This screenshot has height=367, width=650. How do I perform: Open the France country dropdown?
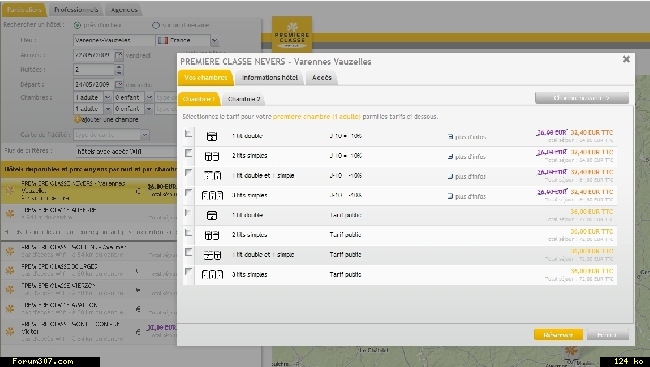[214, 41]
